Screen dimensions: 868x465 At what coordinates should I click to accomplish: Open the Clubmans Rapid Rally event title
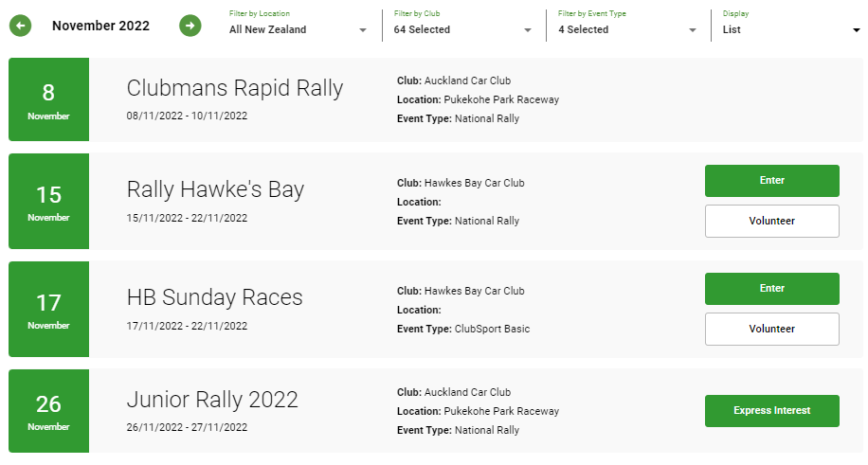tap(235, 88)
